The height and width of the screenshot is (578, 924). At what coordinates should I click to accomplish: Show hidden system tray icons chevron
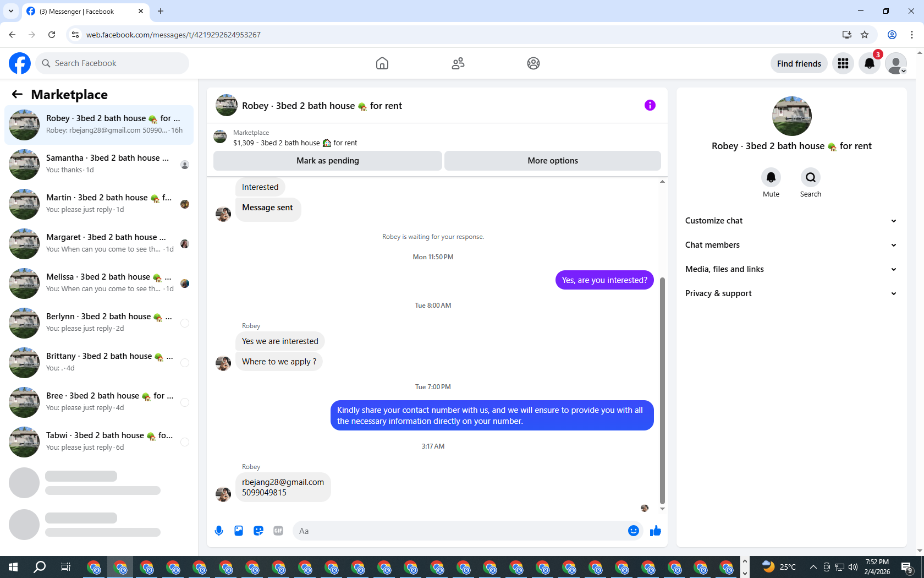813,567
